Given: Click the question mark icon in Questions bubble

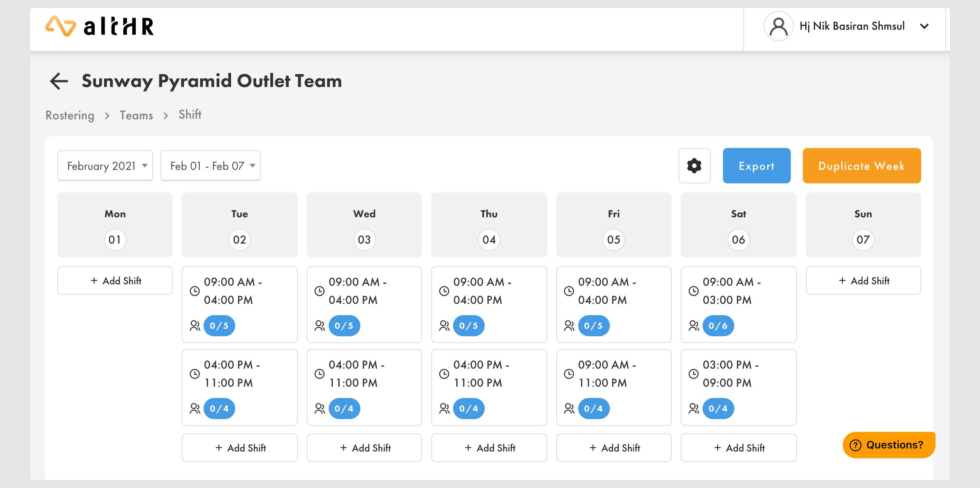Looking at the screenshot, I should click(x=855, y=445).
